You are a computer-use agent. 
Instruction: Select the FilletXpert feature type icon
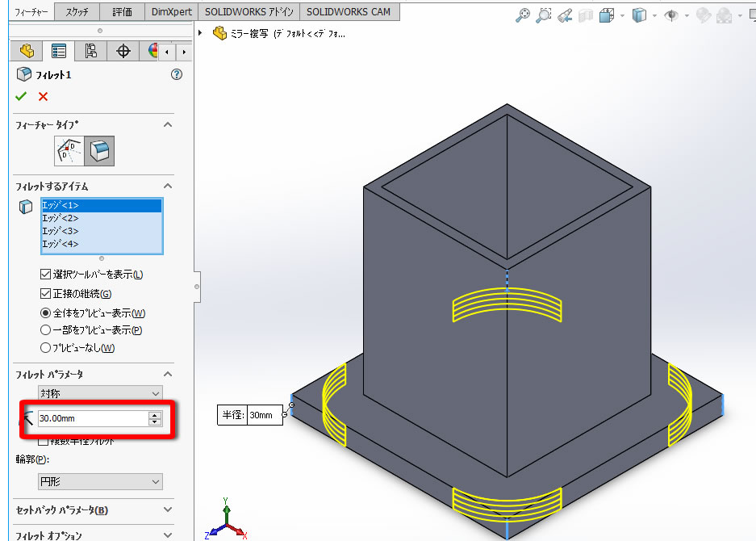[x=69, y=151]
